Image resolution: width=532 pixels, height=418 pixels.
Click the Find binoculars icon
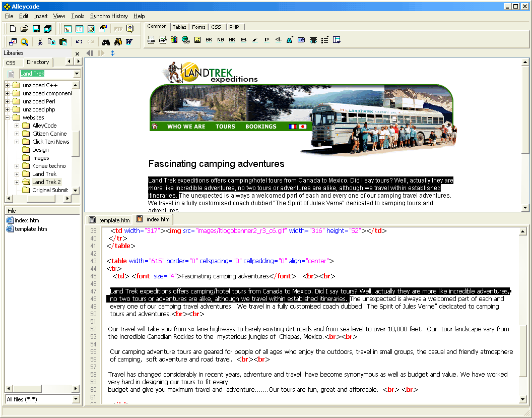point(106,42)
